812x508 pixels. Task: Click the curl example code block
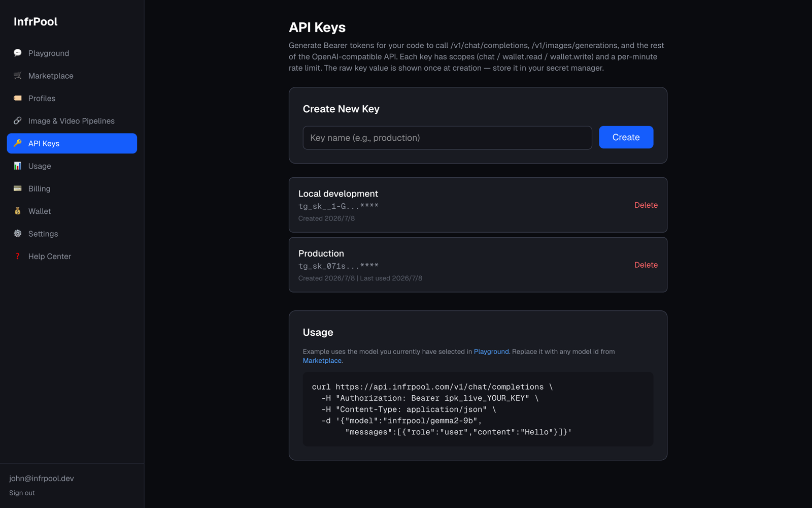point(478,409)
